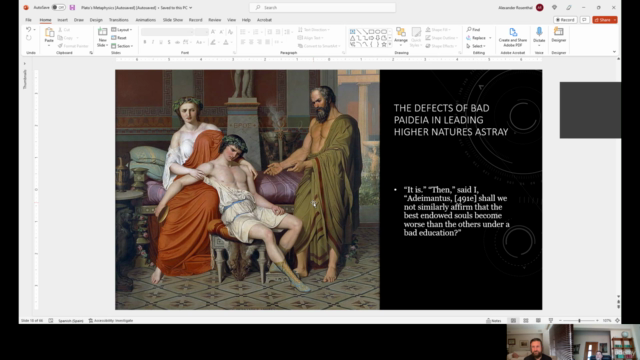Toggle Bold formatting

pos(145,42)
